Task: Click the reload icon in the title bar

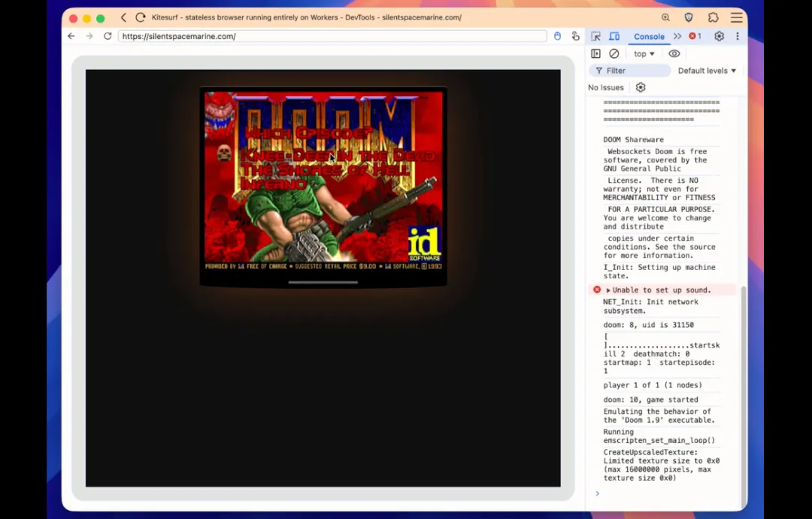Action: click(141, 17)
